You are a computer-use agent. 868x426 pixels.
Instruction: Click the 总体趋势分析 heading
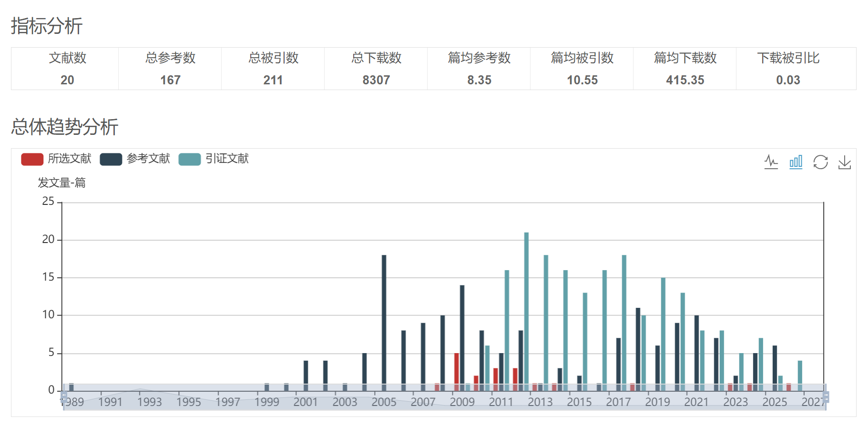65,127
